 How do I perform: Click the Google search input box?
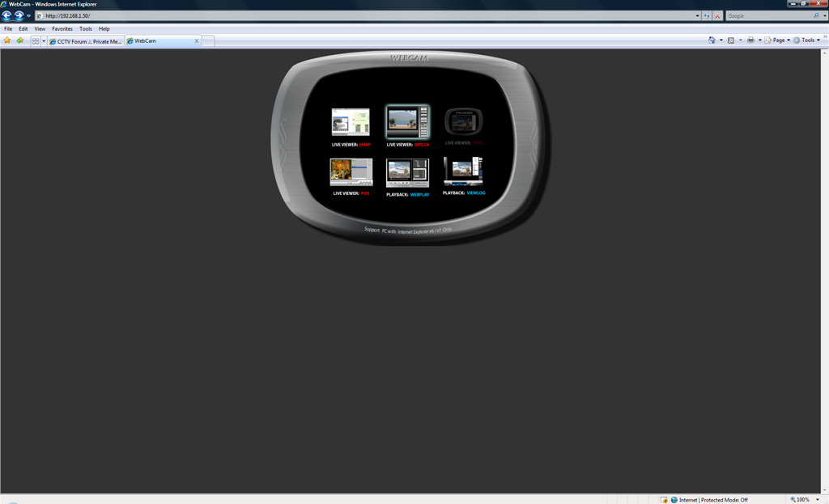[767, 15]
